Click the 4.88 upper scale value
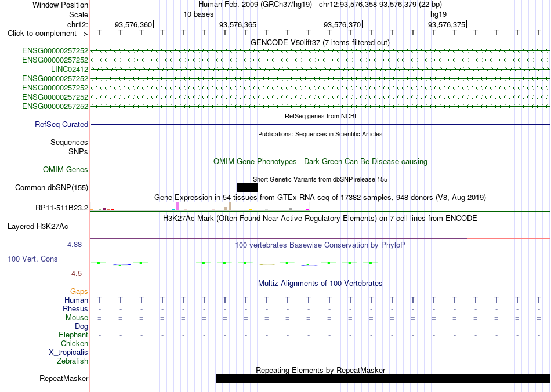Image resolution: width=551 pixels, height=392 pixels. (x=74, y=245)
